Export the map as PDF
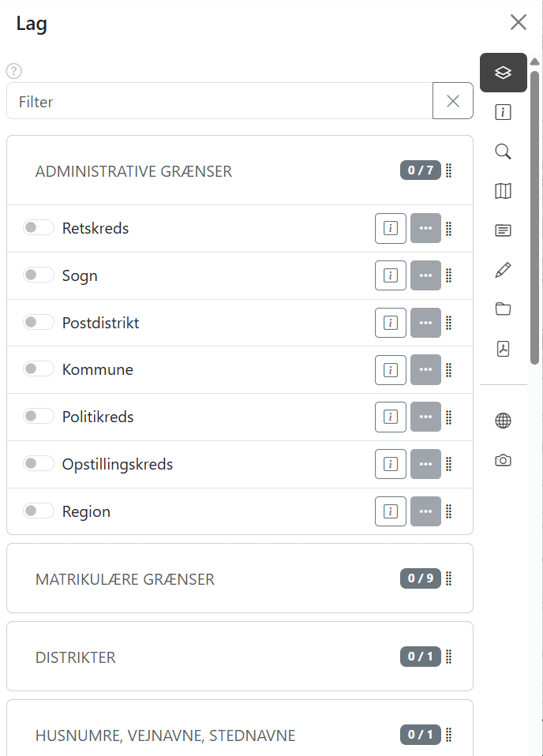The width and height of the screenshot is (543, 756). [x=503, y=349]
